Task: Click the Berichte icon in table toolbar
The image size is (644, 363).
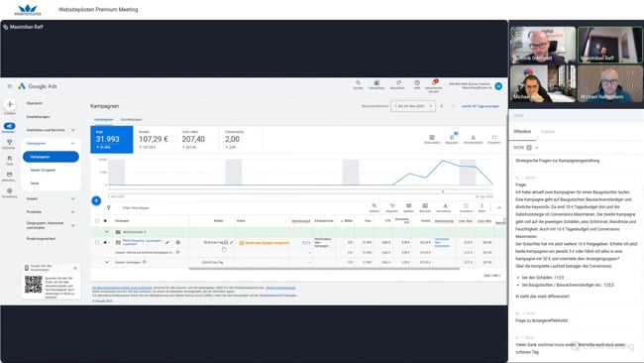Action: [x=425, y=205]
